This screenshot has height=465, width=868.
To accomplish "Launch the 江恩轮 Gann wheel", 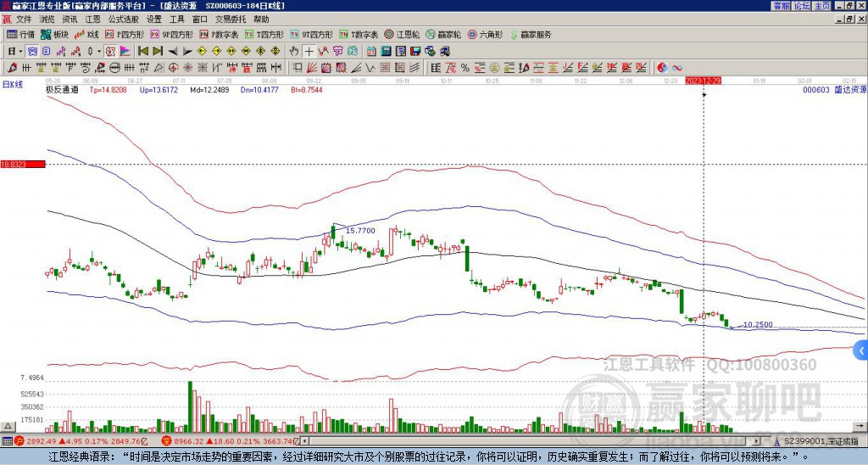I will coord(401,34).
